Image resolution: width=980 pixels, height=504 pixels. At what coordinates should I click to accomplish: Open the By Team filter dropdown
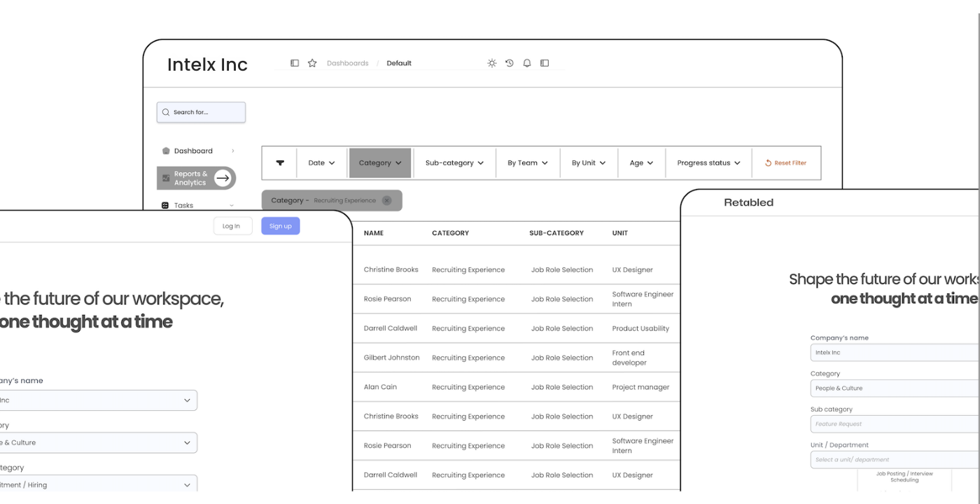pyautogui.click(x=528, y=163)
